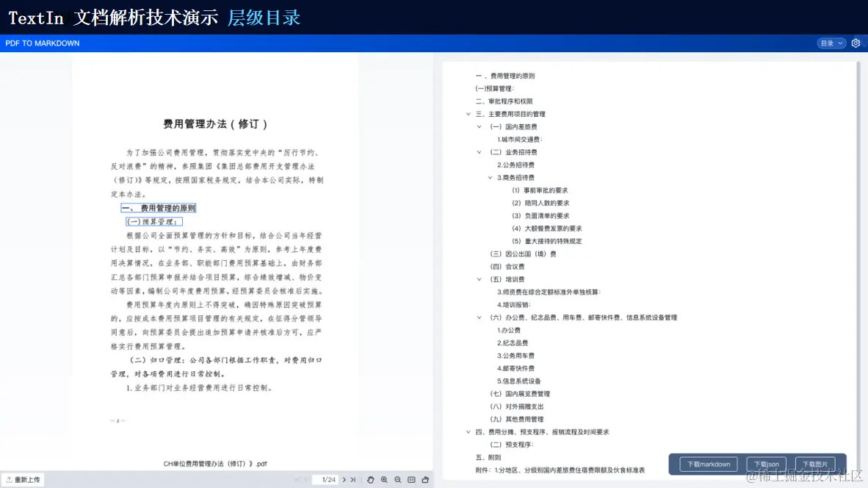Select 一、费用管理的原则 in the outline
The height and width of the screenshot is (488, 868).
504,76
